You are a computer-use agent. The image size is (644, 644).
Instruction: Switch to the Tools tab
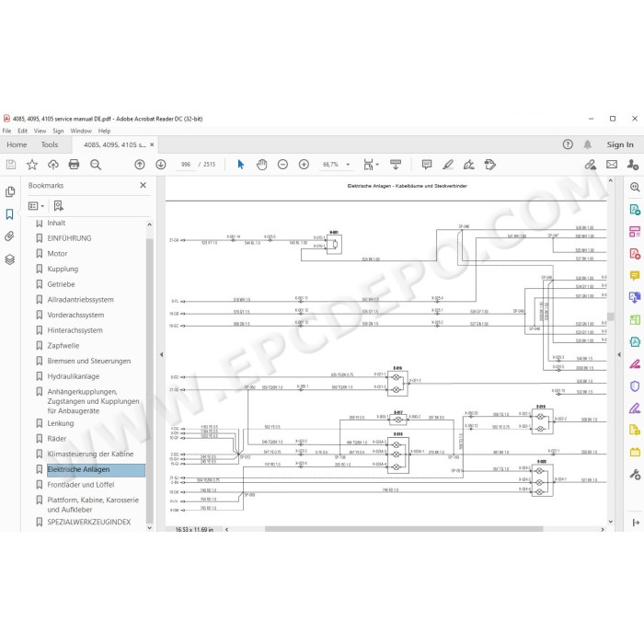(x=50, y=144)
